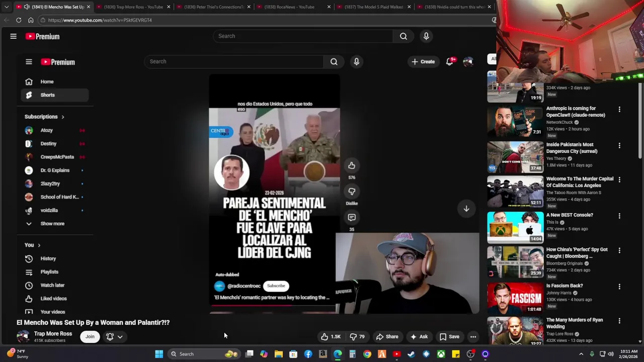The width and height of the screenshot is (644, 362).
Task: Subscribe to @radiocentroec in the Short
Action: pyautogui.click(x=276, y=286)
